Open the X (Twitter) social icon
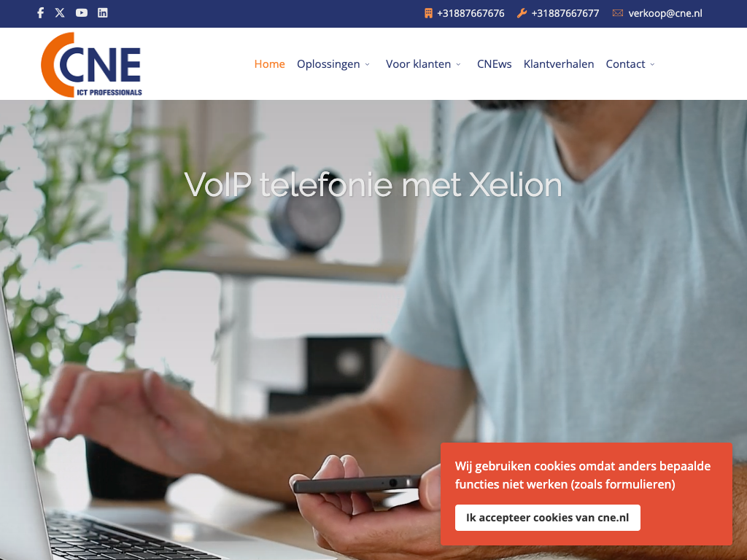Screen dimensions: 747x560 click(60, 13)
